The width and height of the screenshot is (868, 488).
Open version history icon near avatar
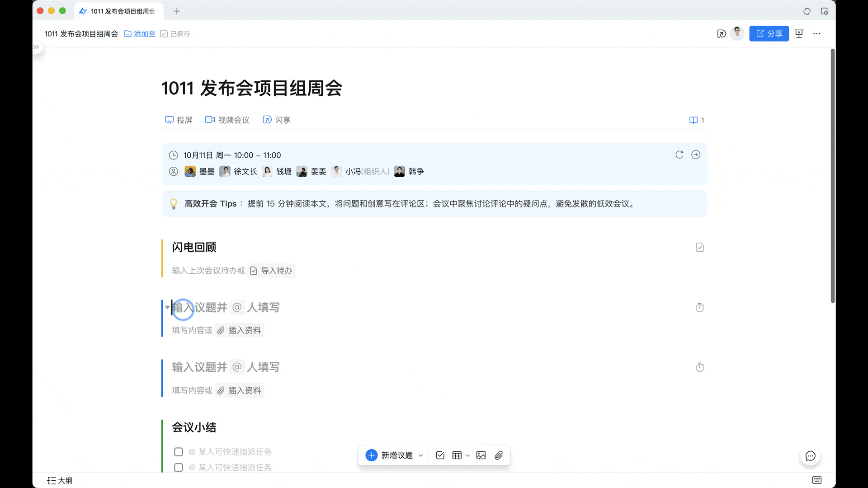[x=722, y=34]
